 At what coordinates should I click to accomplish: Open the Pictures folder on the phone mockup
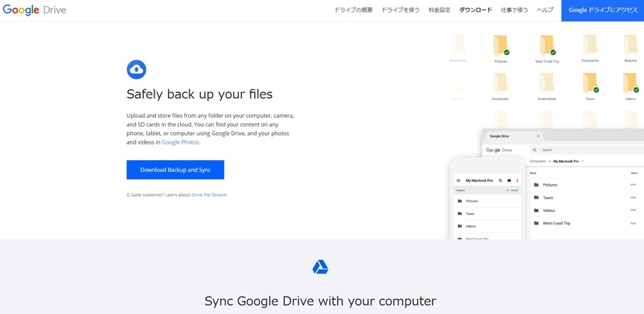pyautogui.click(x=487, y=201)
